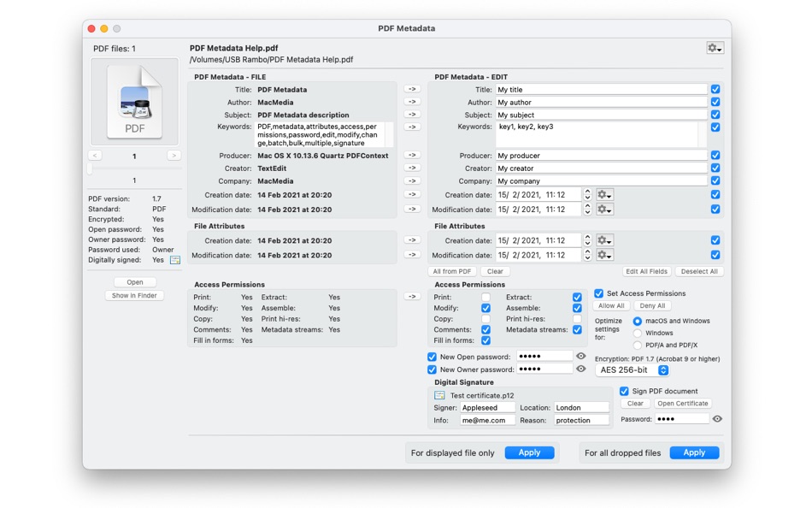This screenshot has width=812, height=508.
Task: Select the PDF/A and PDF/X radio button
Action: click(638, 345)
